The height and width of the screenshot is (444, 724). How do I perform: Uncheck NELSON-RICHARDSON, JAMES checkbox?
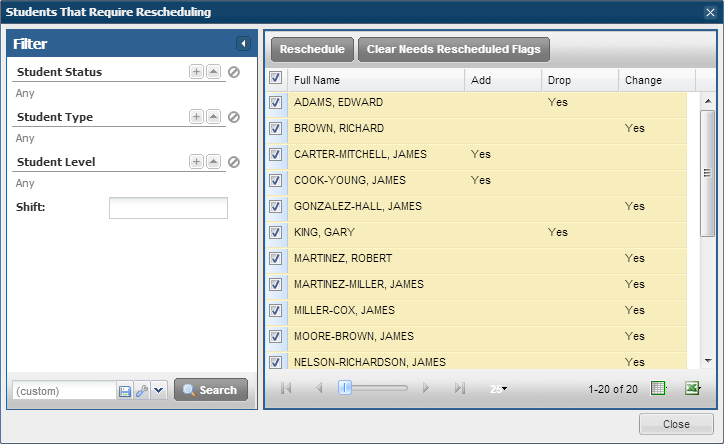click(276, 362)
